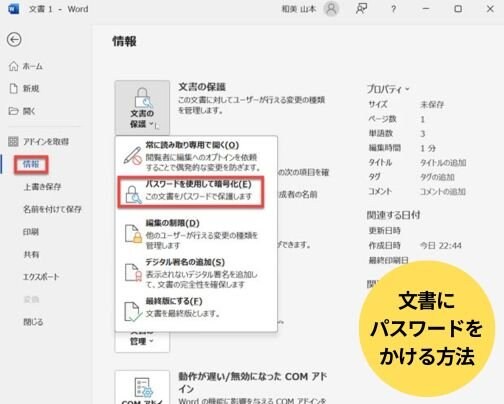Click the padlock with magnifier encrypt icon
The image size is (504, 404).
[133, 194]
